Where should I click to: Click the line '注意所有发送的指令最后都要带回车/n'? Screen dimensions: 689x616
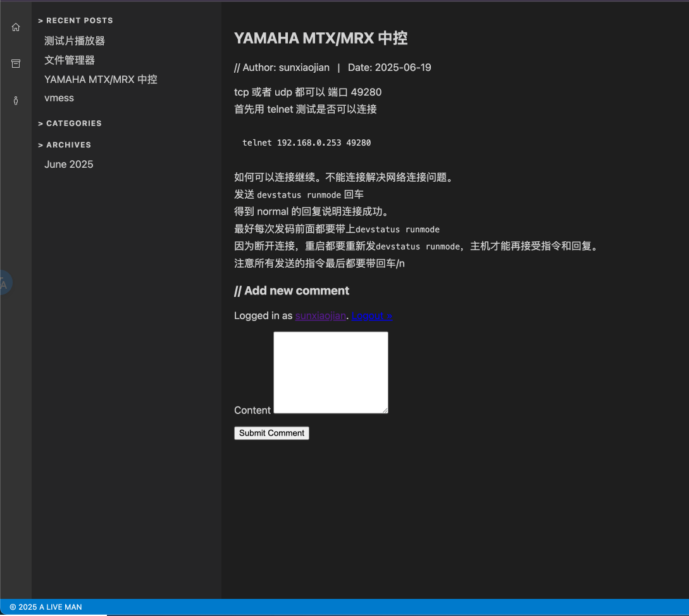tap(320, 264)
